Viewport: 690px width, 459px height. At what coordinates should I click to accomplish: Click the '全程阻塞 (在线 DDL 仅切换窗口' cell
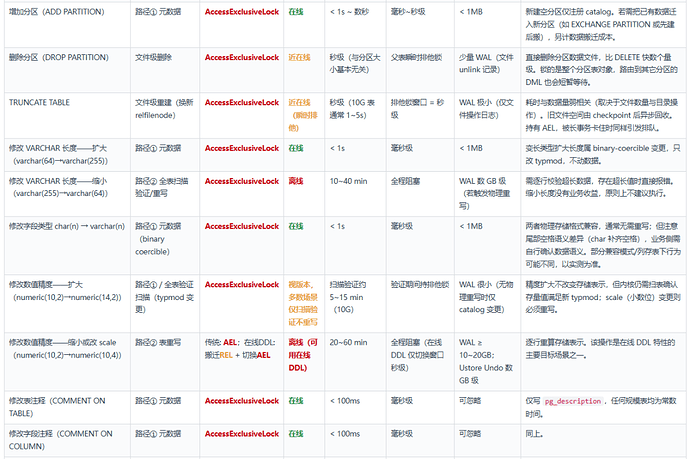click(420, 362)
